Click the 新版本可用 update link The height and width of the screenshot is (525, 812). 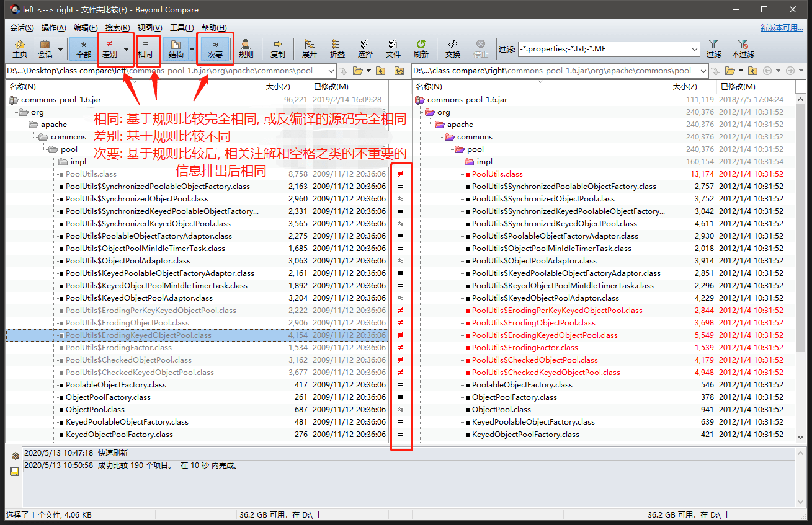click(782, 28)
